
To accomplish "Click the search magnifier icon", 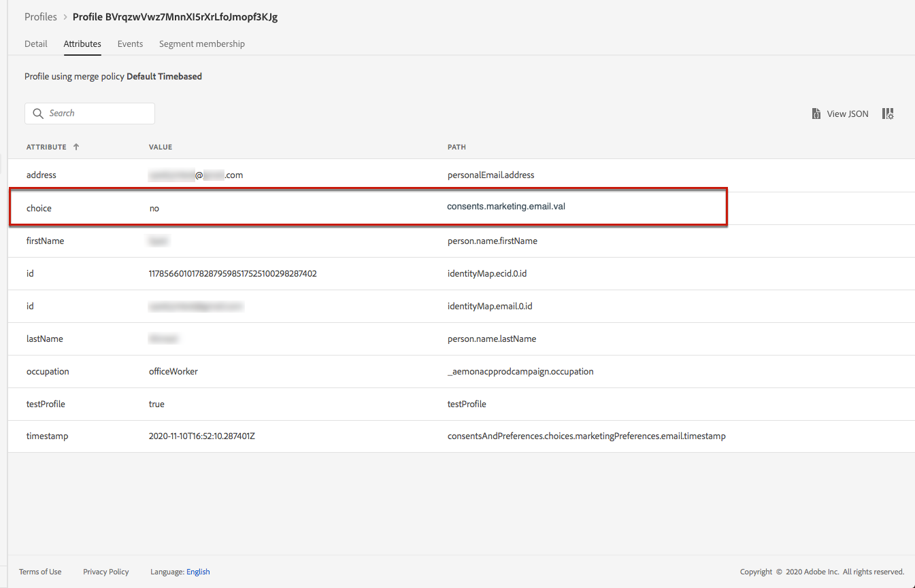I will 38,114.
